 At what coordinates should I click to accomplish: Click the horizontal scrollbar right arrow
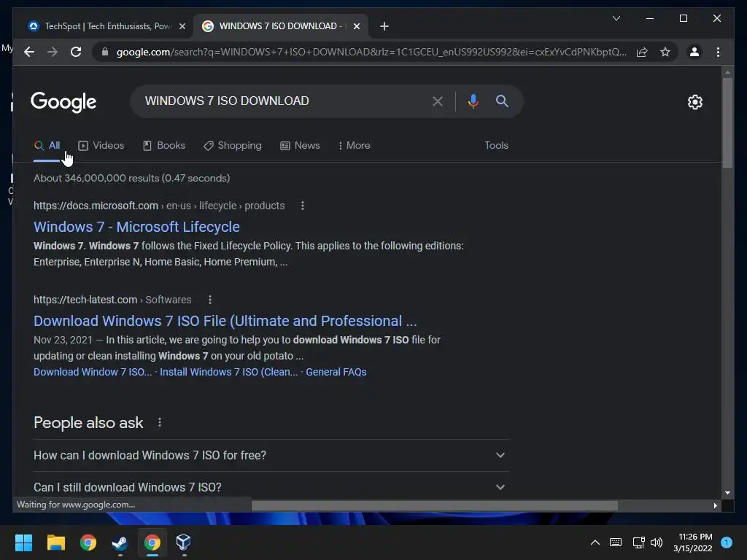(715, 506)
